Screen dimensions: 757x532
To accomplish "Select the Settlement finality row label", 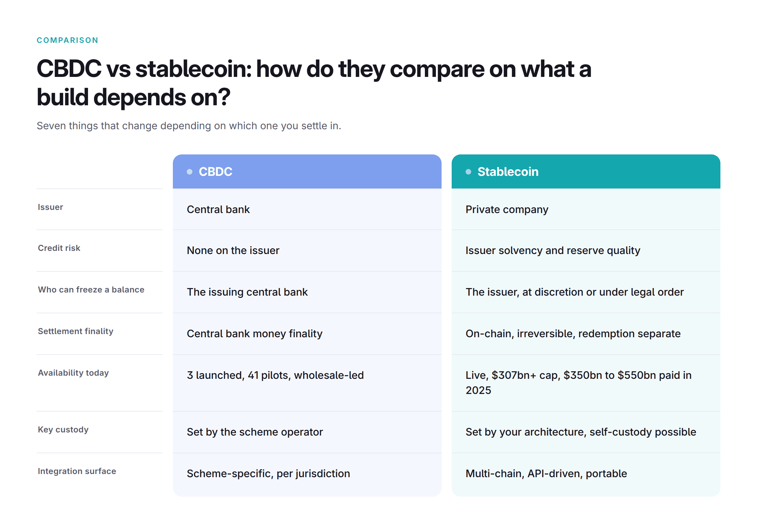I will pyautogui.click(x=75, y=331).
